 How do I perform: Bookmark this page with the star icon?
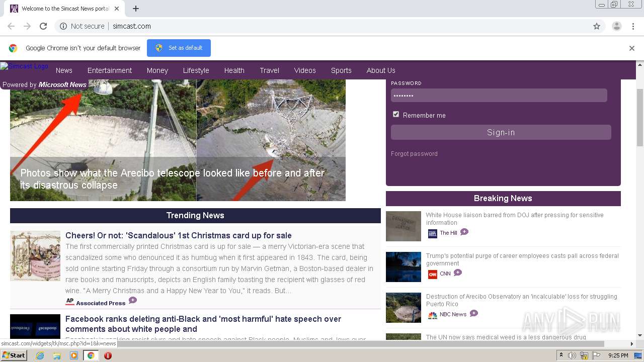(x=597, y=26)
